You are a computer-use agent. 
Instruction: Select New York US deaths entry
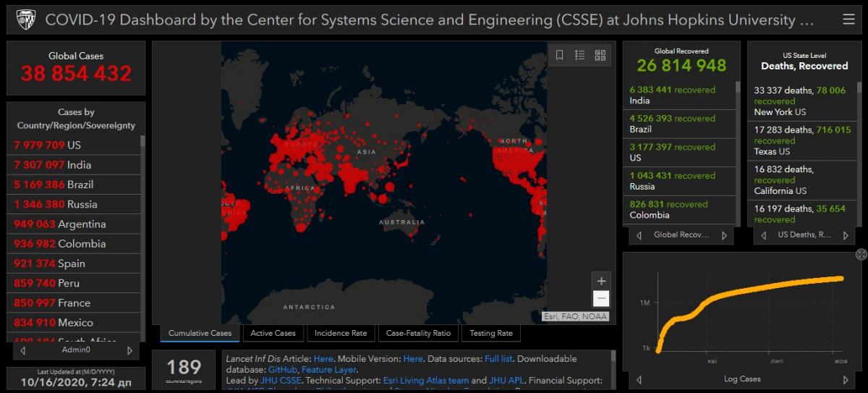(x=802, y=101)
